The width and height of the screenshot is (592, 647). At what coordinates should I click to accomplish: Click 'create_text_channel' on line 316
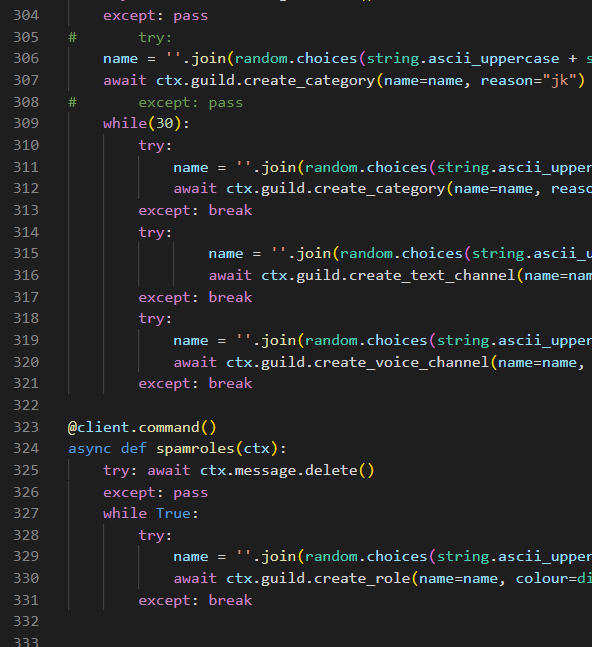coord(432,275)
